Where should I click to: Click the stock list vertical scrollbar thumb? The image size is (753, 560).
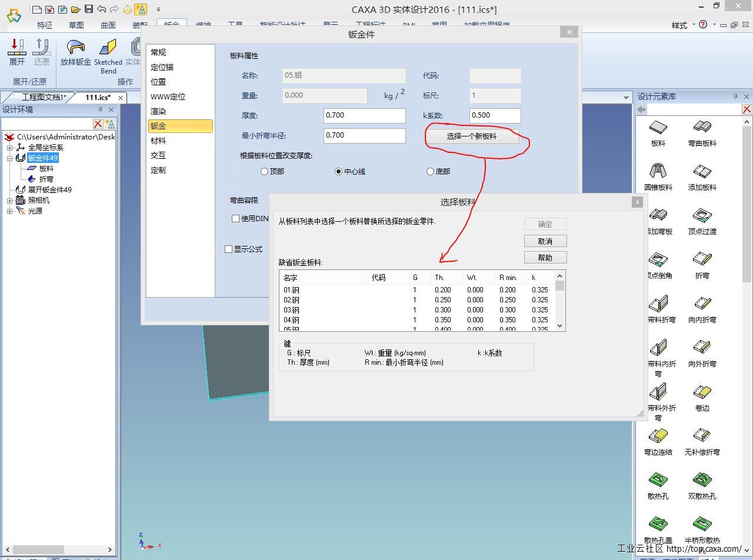point(559,286)
